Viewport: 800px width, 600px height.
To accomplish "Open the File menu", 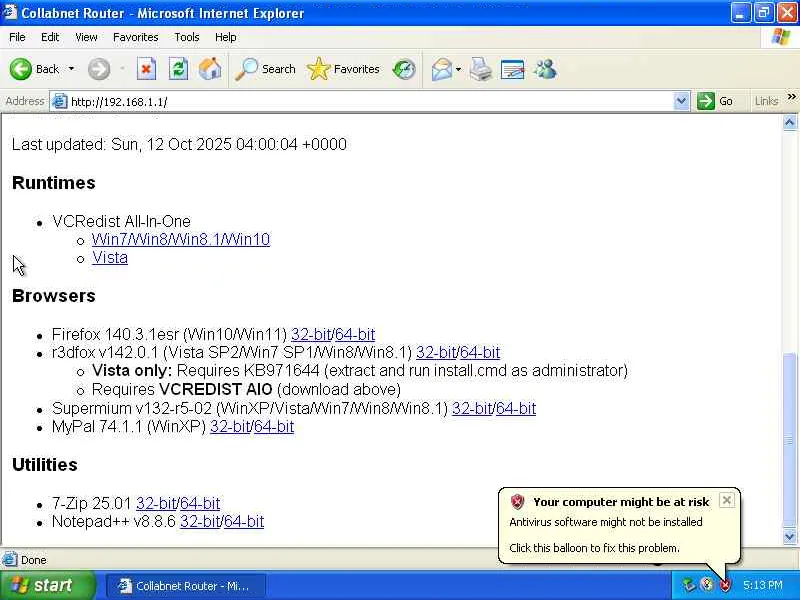I will tap(17, 37).
